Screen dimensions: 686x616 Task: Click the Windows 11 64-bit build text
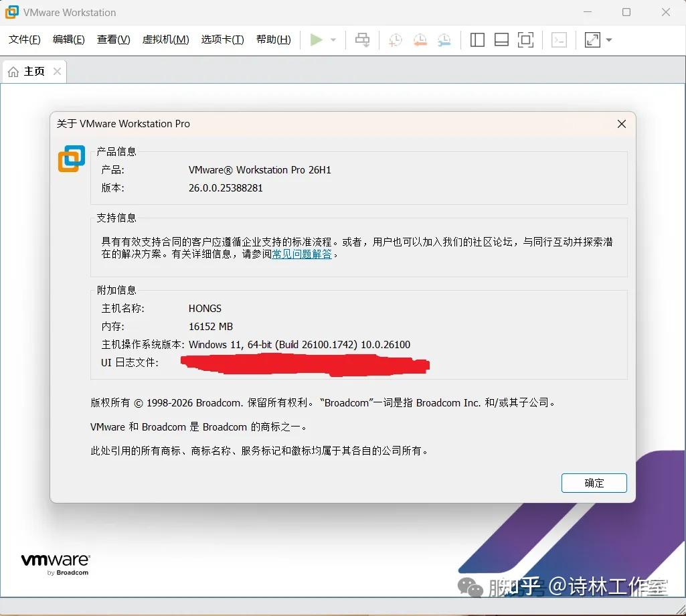point(300,345)
